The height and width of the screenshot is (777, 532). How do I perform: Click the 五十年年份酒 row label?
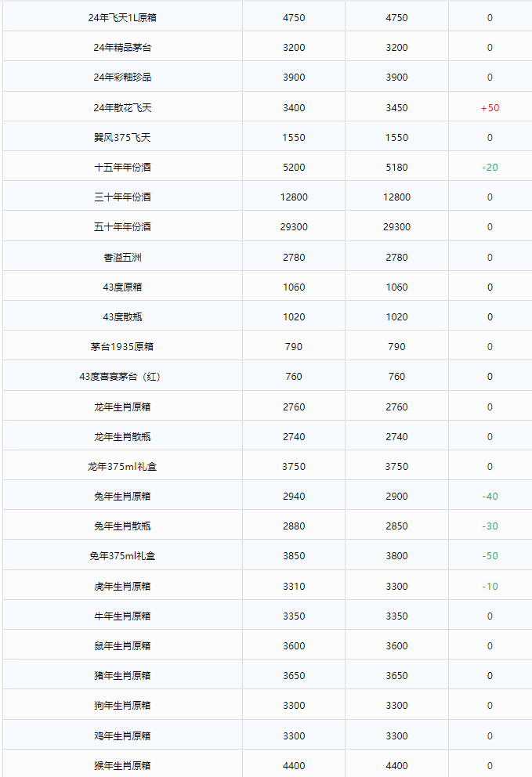(122, 227)
